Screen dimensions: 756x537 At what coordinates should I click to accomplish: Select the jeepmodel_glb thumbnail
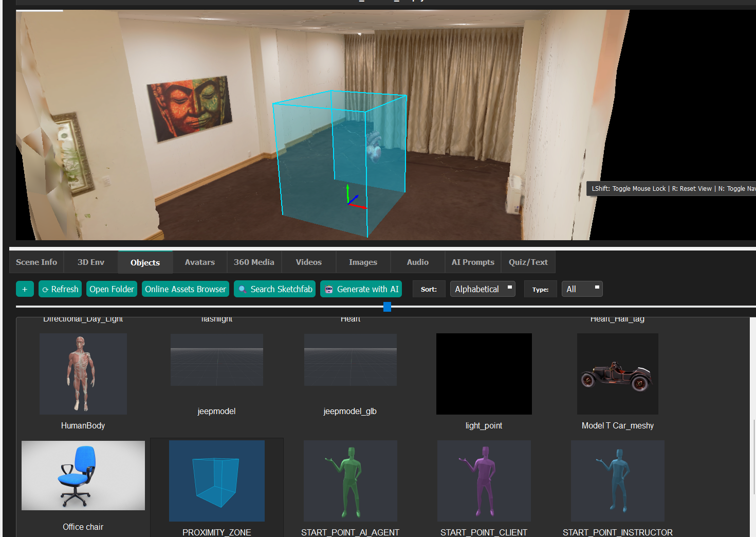tap(351, 360)
